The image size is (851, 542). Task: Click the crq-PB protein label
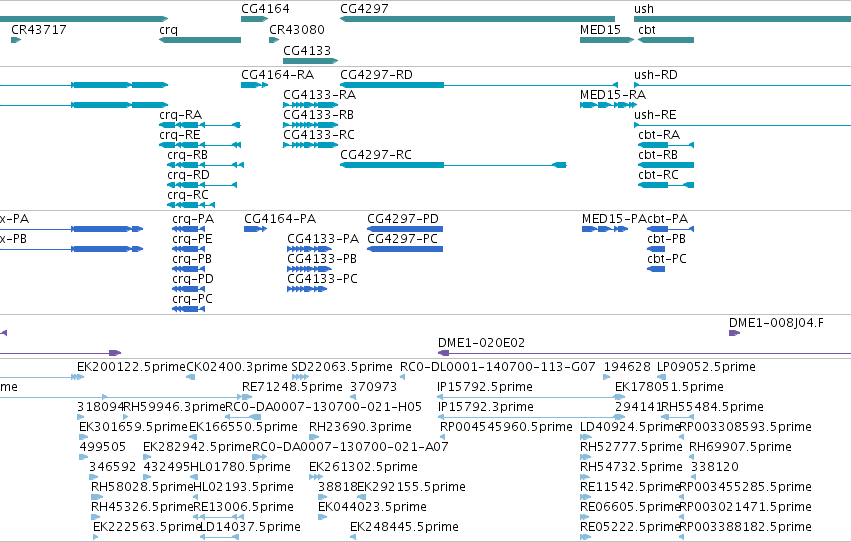pos(192,259)
